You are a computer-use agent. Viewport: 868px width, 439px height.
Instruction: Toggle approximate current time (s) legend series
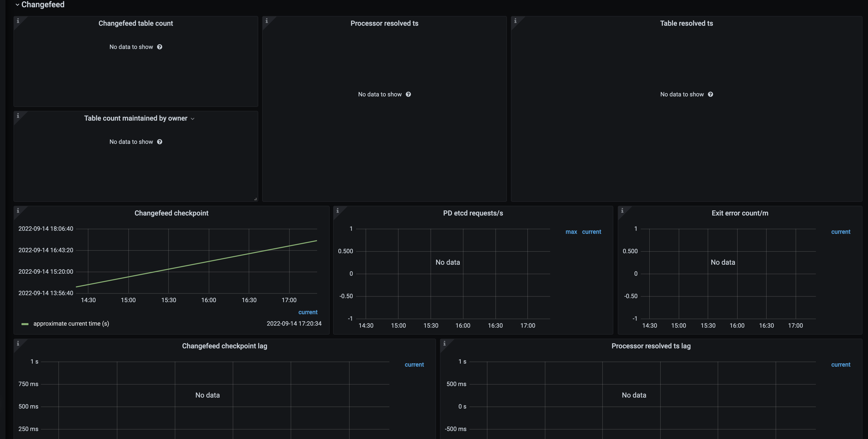71,324
